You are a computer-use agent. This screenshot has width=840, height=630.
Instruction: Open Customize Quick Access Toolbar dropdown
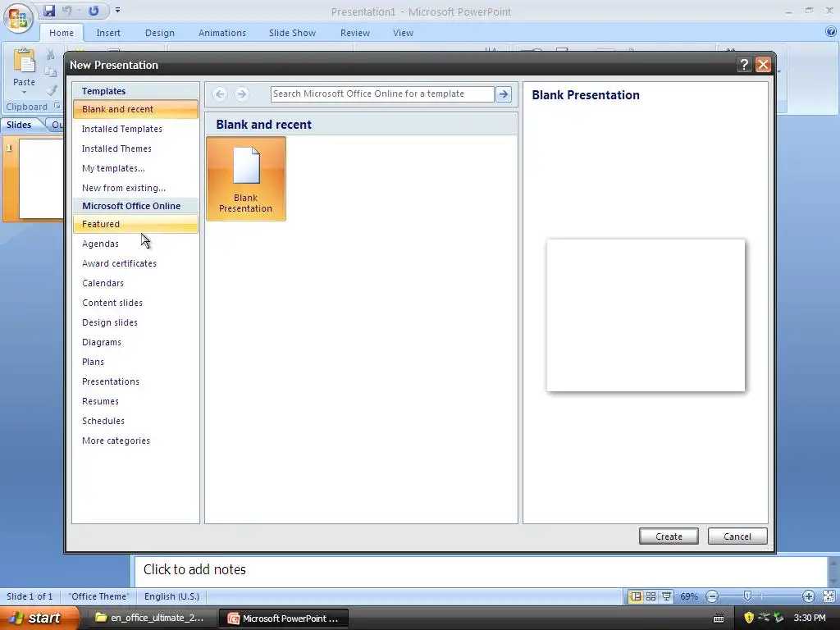tap(118, 10)
